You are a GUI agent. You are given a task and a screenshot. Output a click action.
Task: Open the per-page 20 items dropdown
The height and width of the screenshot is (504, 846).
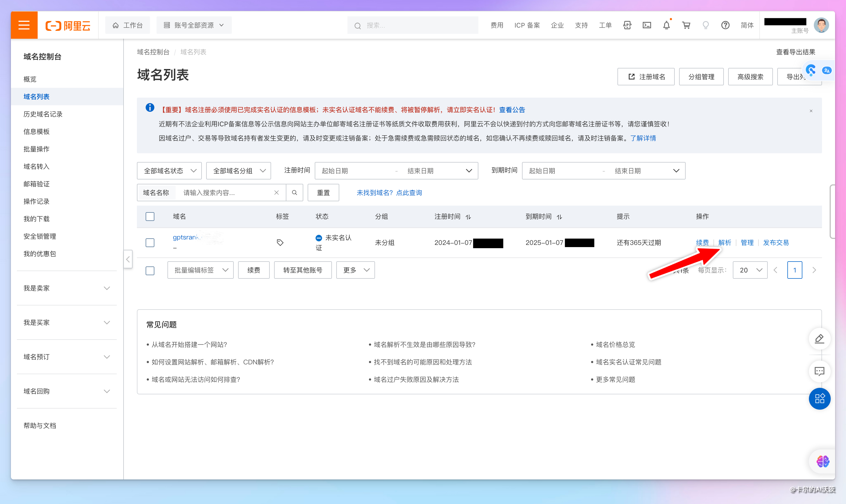tap(750, 270)
